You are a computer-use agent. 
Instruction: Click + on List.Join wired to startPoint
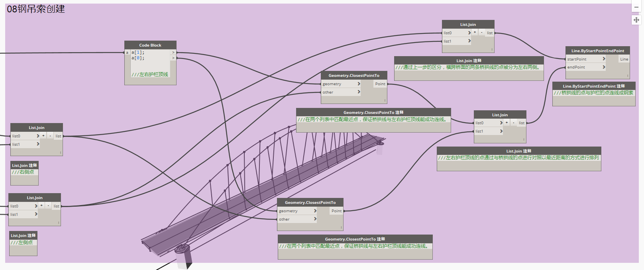(475, 33)
